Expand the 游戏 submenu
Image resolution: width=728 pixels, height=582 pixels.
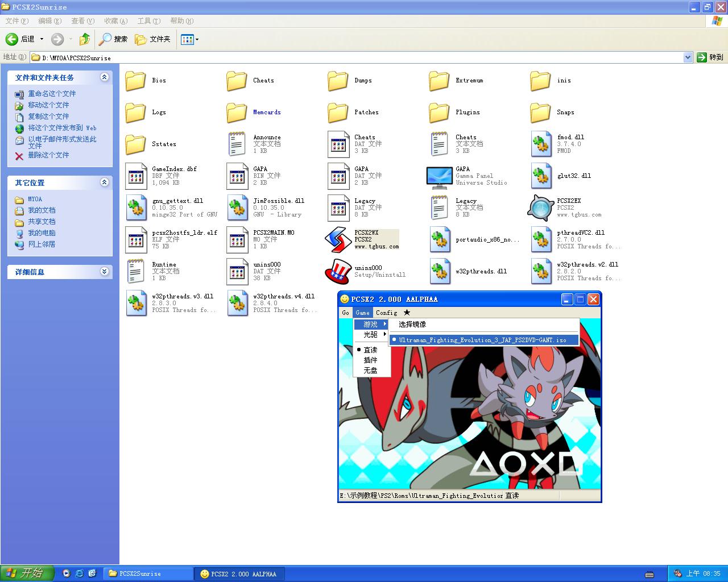coord(371,325)
